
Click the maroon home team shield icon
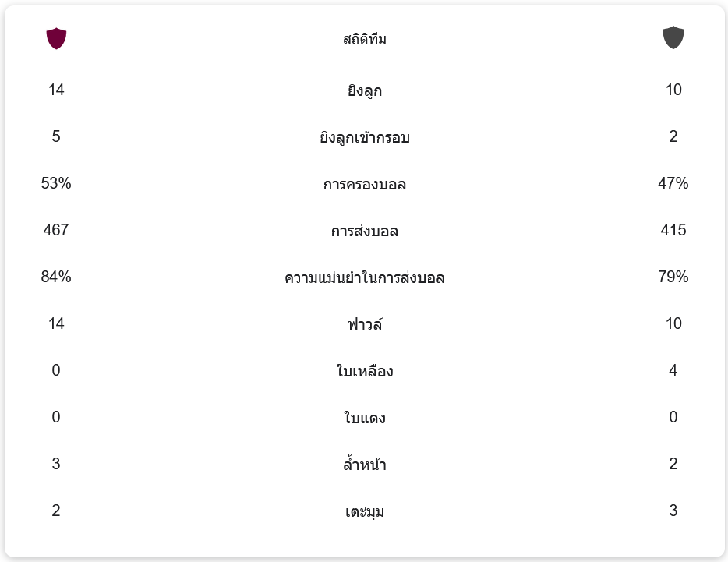(x=56, y=38)
